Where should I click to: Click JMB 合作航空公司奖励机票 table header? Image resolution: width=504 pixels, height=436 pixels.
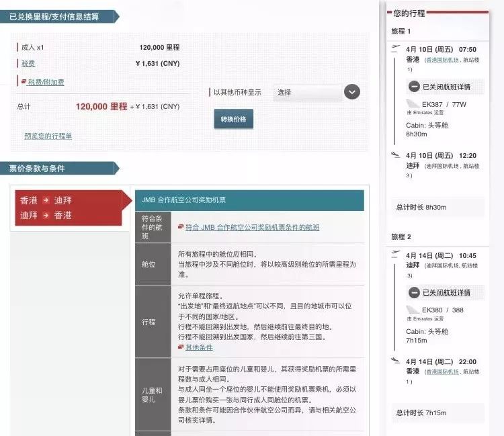249,200
